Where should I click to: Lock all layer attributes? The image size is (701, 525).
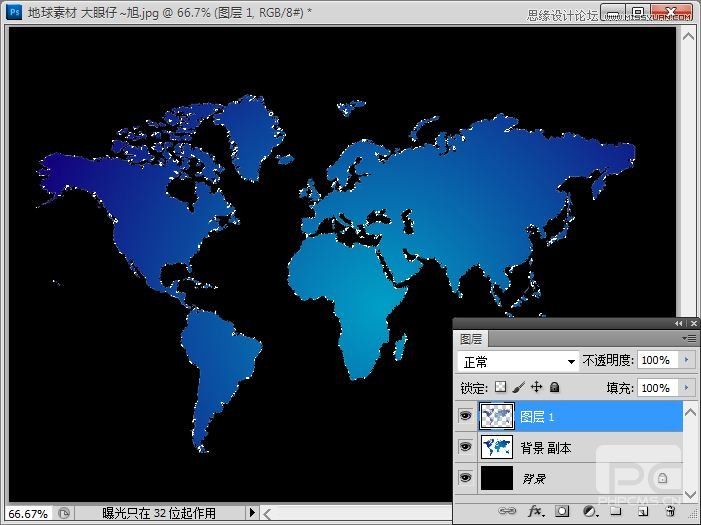(x=554, y=387)
